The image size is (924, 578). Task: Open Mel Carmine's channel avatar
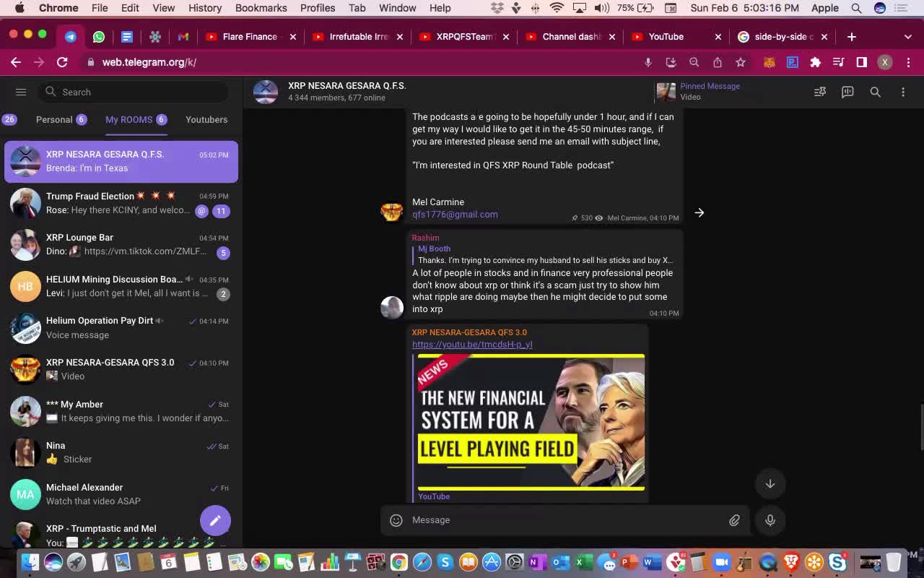click(392, 212)
